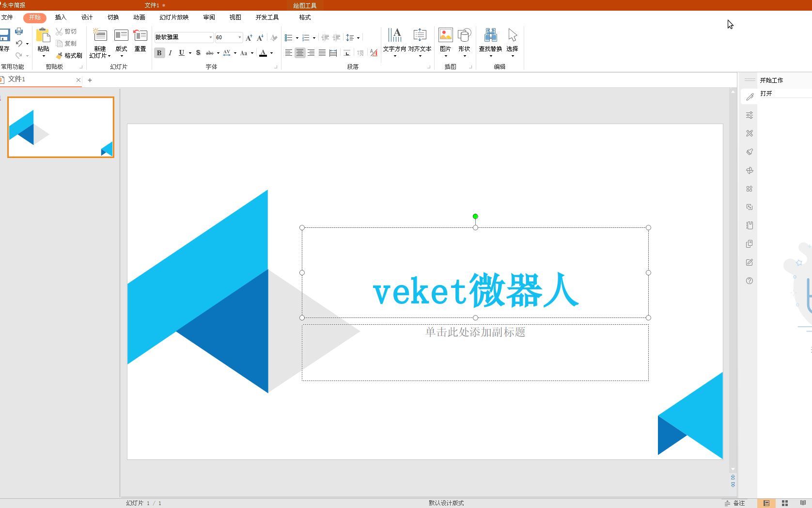Click the help question mark icon in sidebar
812x508 pixels.
750,281
